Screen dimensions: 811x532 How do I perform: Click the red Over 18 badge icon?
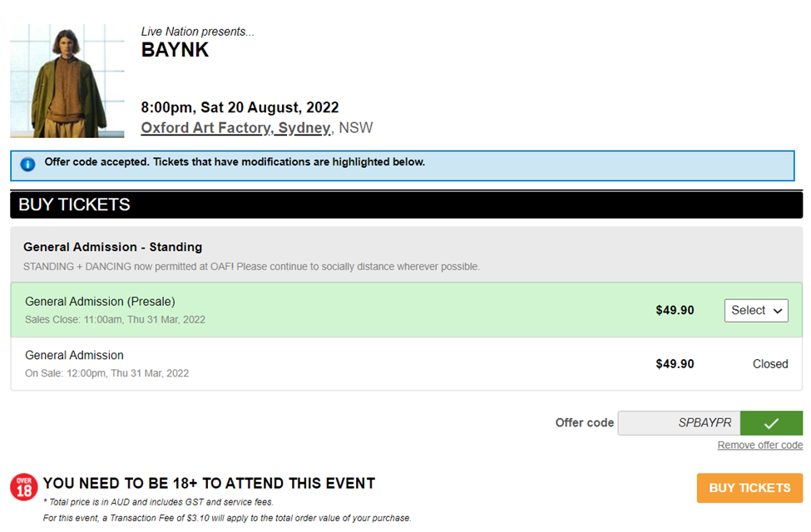pos(24,487)
